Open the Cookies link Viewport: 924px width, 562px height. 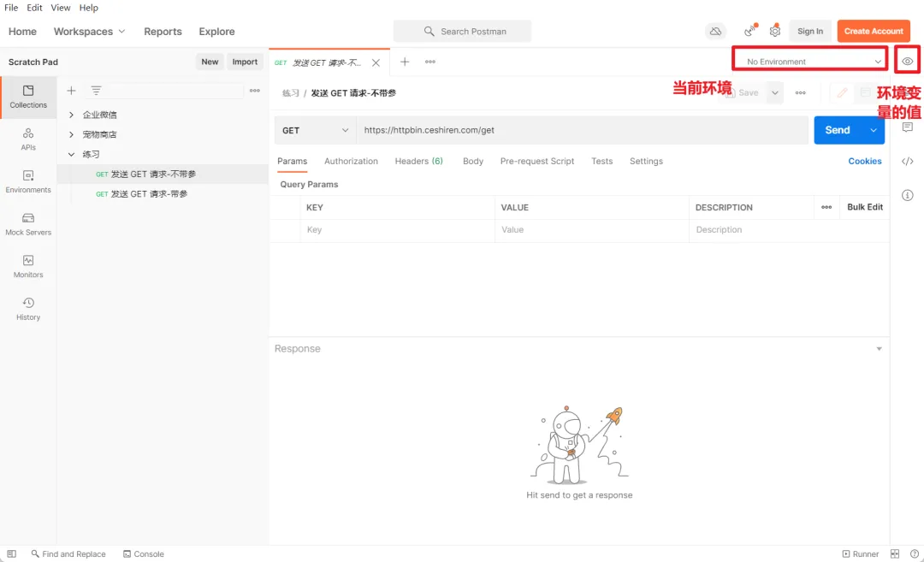(864, 162)
